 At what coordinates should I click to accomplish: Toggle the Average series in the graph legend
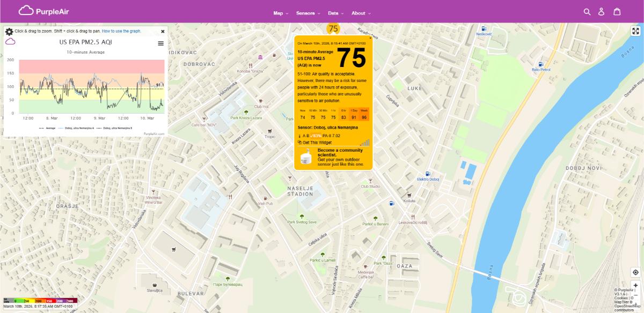tap(50, 128)
